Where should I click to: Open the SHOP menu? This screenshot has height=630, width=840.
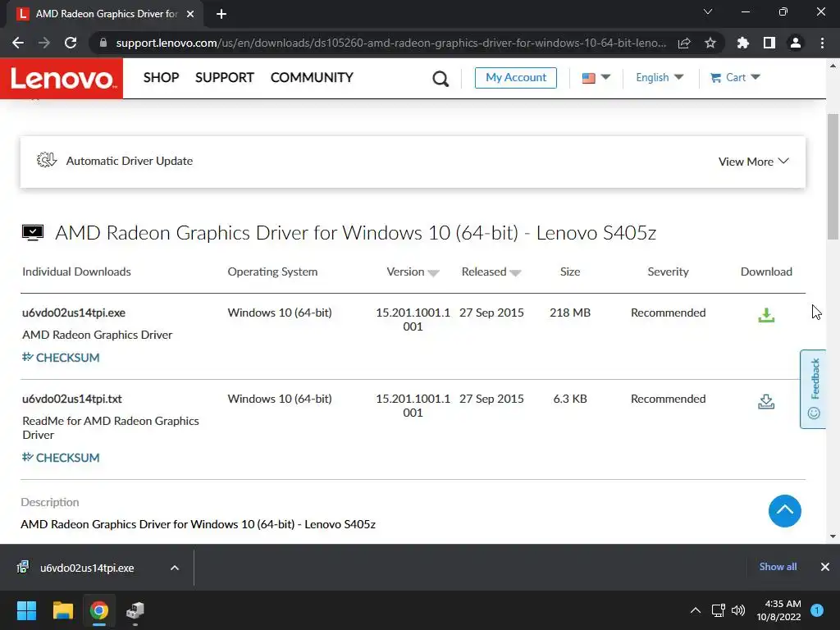point(161,78)
